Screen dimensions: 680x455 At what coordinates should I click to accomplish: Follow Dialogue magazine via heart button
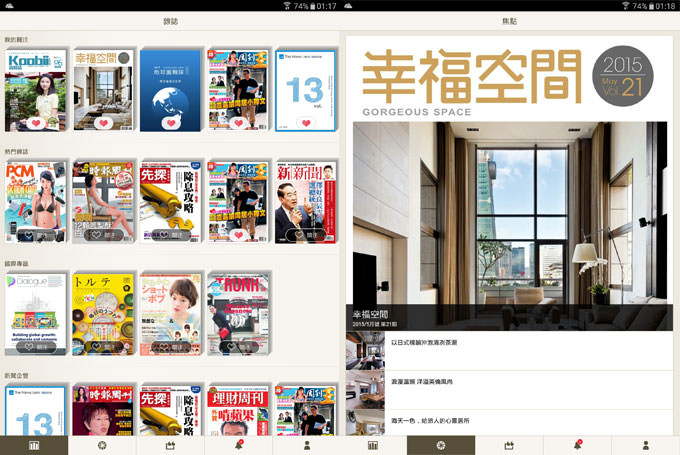(x=36, y=347)
